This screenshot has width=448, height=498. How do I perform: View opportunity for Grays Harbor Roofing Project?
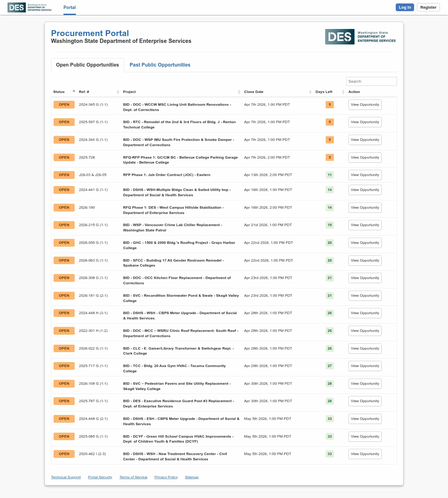(x=365, y=243)
